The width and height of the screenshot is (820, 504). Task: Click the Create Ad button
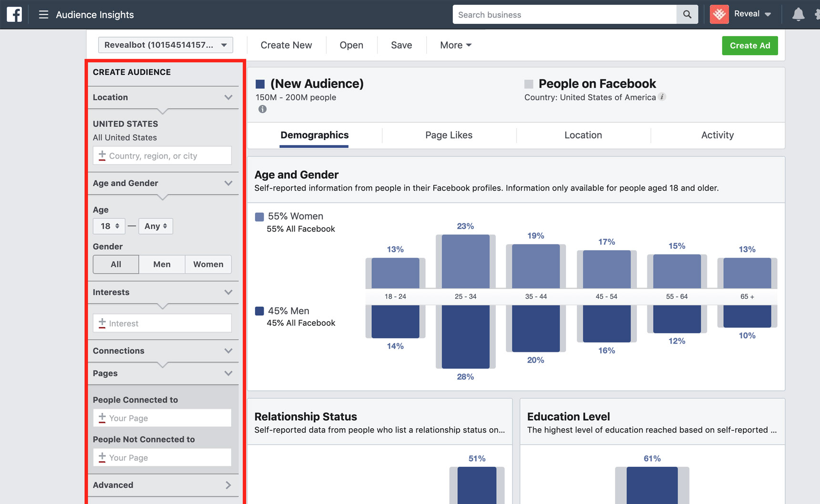click(750, 46)
